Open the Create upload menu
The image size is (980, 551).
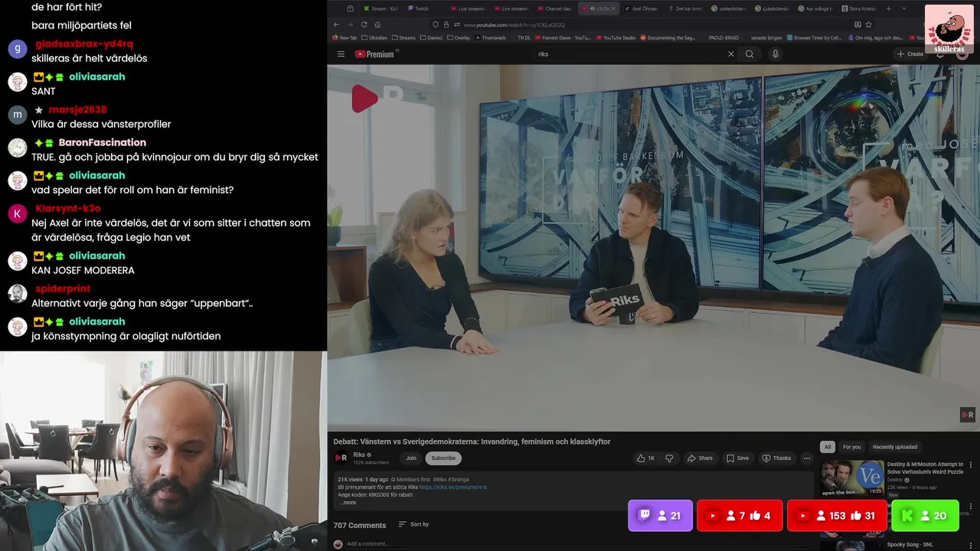(910, 54)
